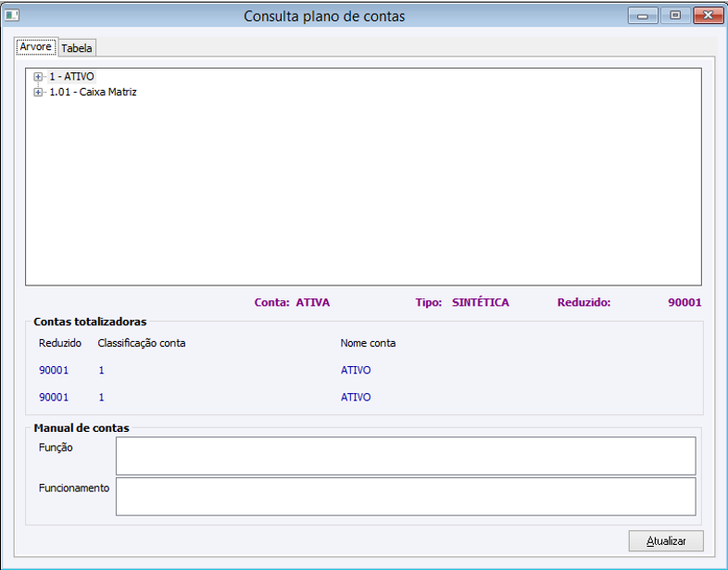
Task: Click the Nome conta column header
Action: tap(369, 343)
